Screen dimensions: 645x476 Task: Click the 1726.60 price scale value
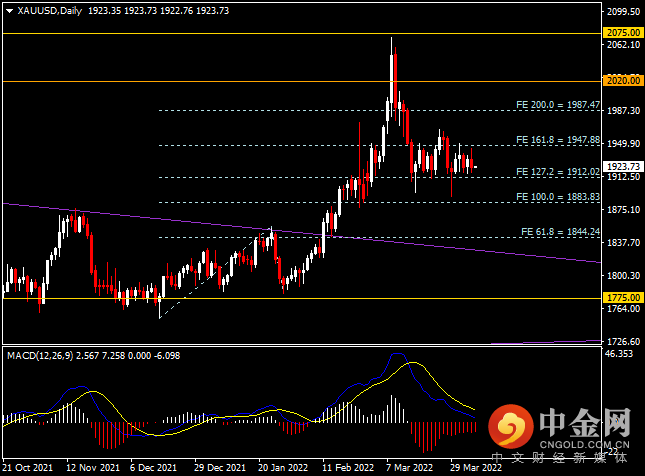[x=624, y=341]
